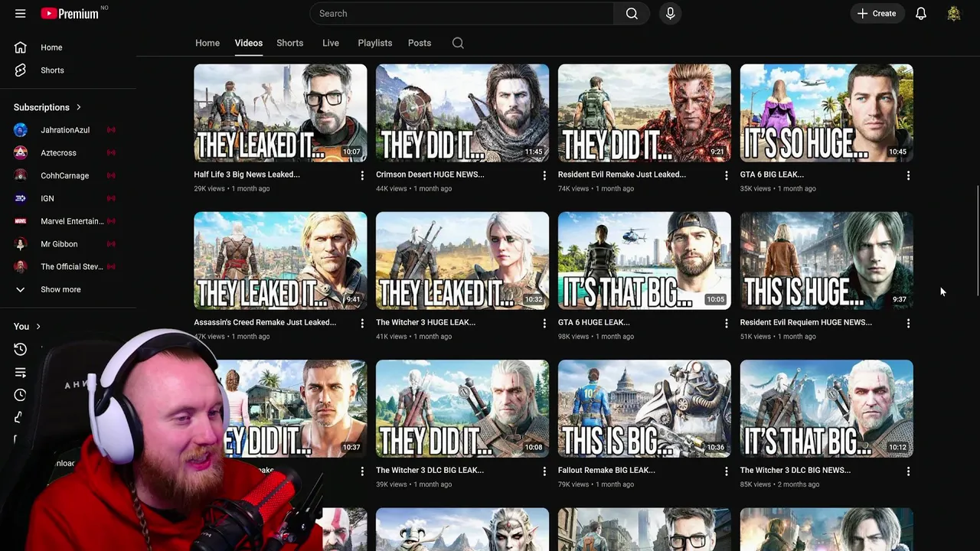Image resolution: width=980 pixels, height=551 pixels.
Task: Switch to the Posts tab
Action: click(420, 43)
